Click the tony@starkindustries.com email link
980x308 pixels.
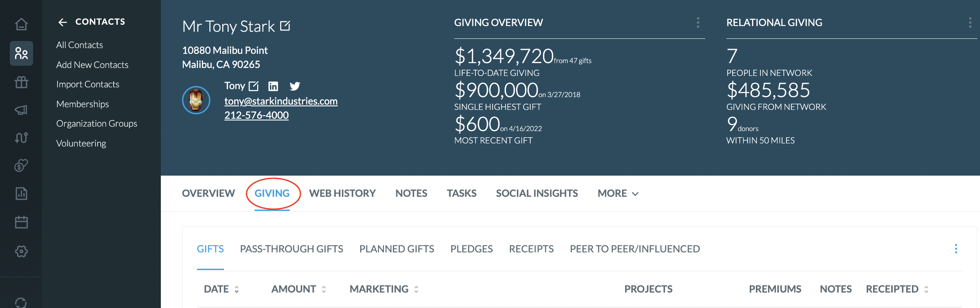pos(281,101)
